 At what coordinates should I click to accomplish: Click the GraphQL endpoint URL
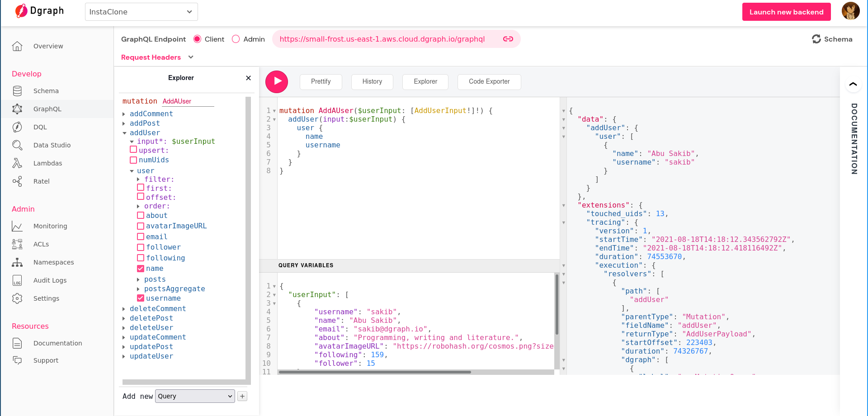382,39
